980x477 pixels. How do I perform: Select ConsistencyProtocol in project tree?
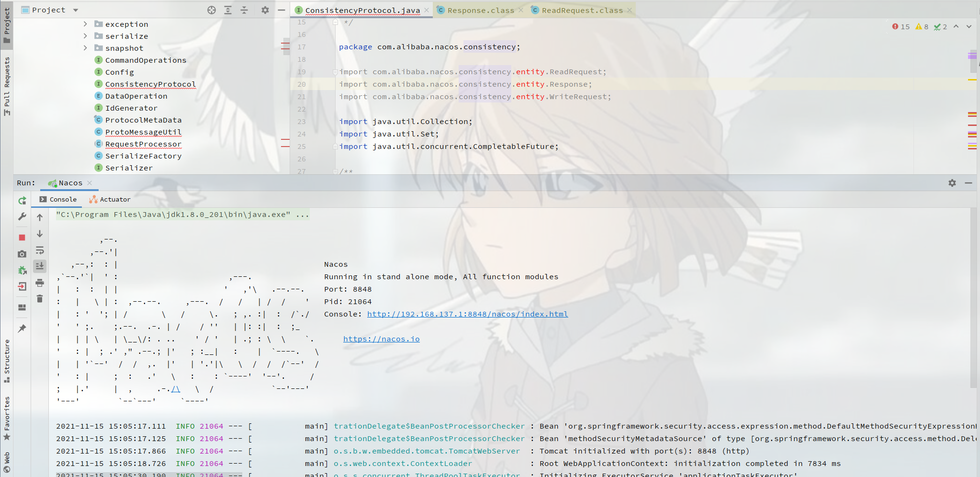[x=150, y=84]
